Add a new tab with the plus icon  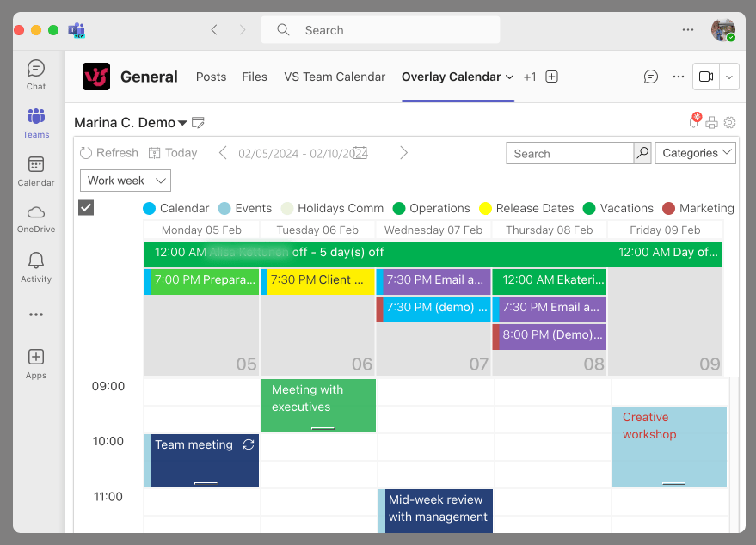tap(551, 77)
